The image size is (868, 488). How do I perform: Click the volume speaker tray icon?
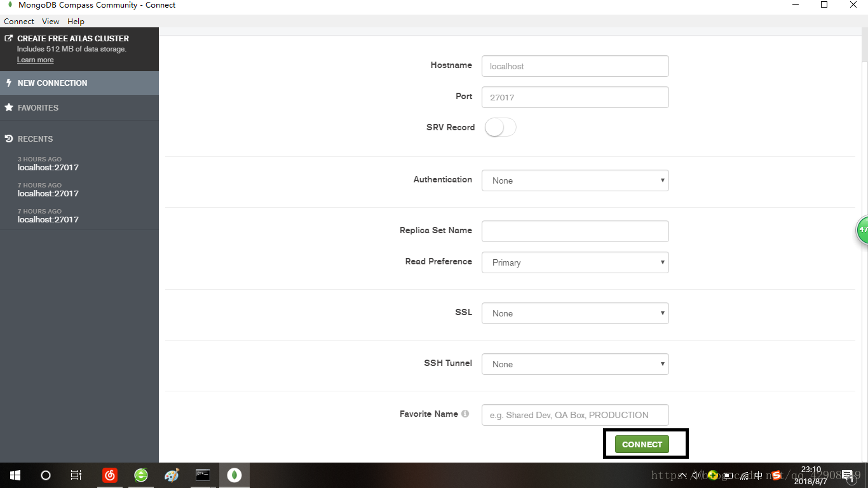pos(696,475)
